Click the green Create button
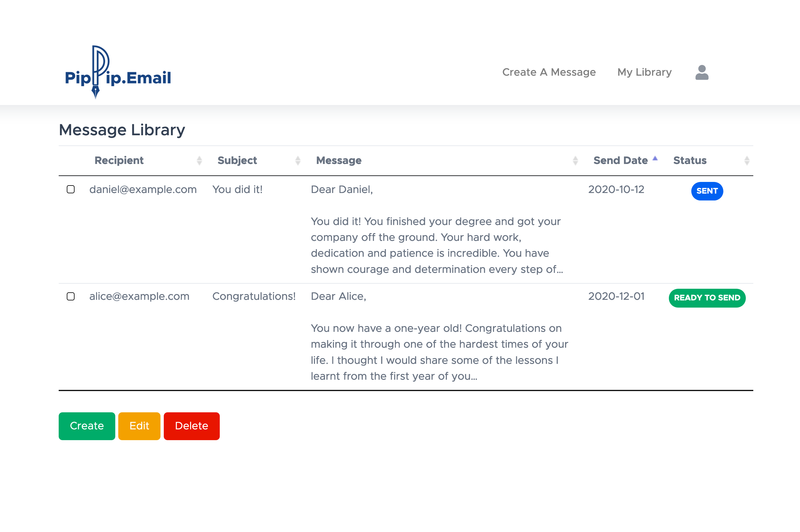Viewport: 800px width, 532px height. (87, 426)
